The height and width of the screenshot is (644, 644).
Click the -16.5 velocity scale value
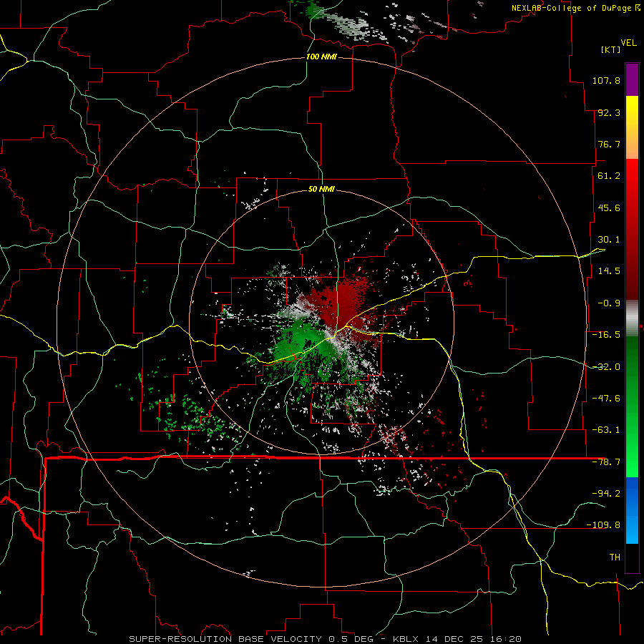(606, 335)
